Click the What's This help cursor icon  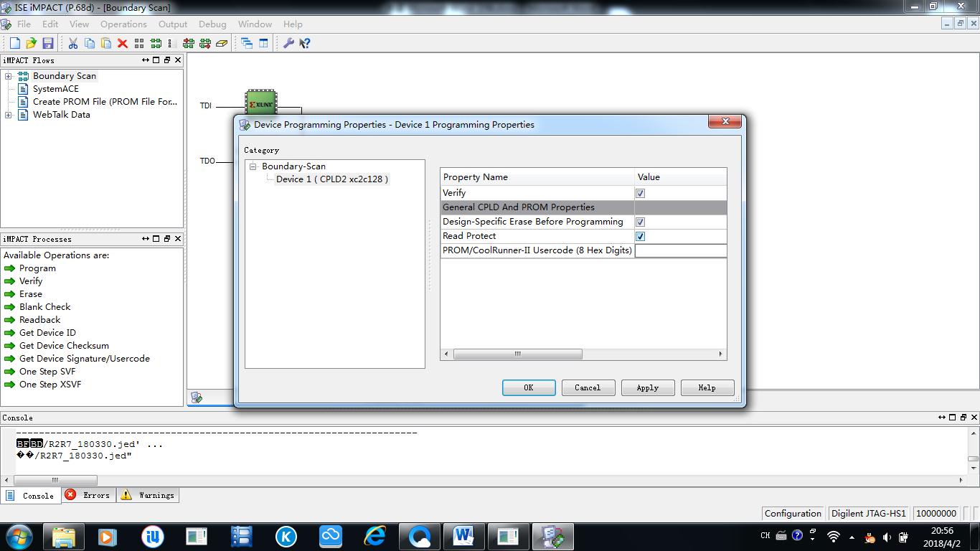coord(305,43)
